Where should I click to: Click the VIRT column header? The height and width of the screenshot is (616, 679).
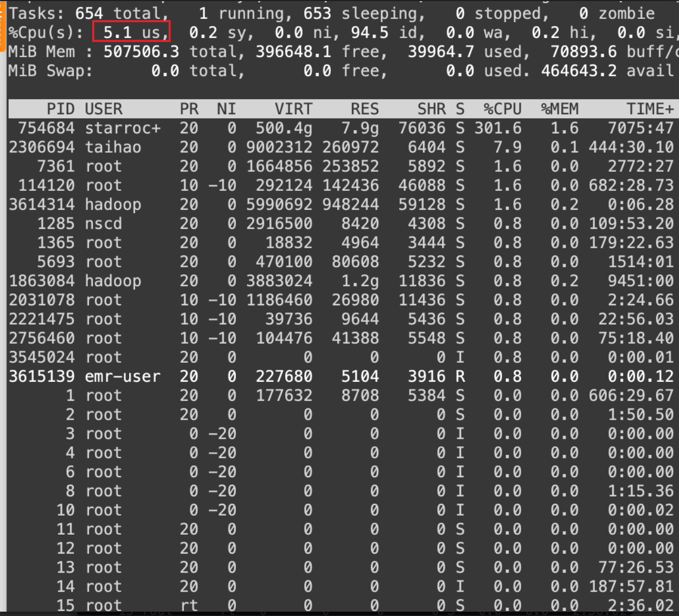click(x=293, y=109)
